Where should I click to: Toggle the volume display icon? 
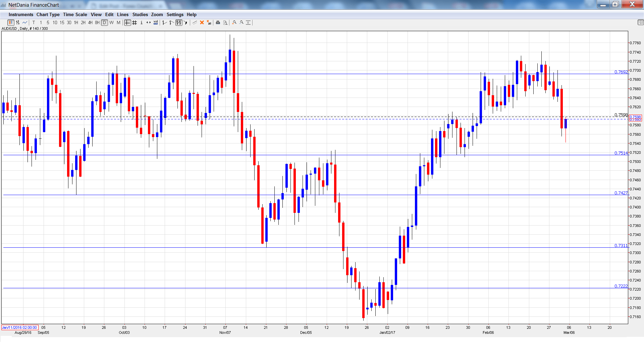pyautogui.click(x=156, y=22)
